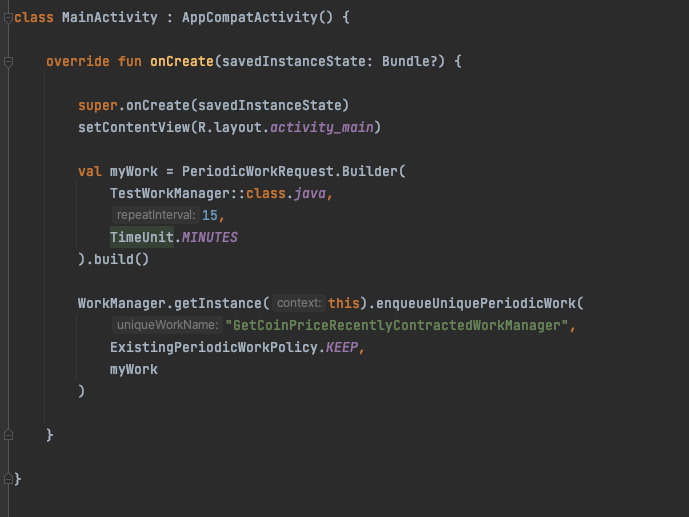The height and width of the screenshot is (517, 689).
Task: Click the 'myWork' argument in enqueue call
Action: coord(134,369)
